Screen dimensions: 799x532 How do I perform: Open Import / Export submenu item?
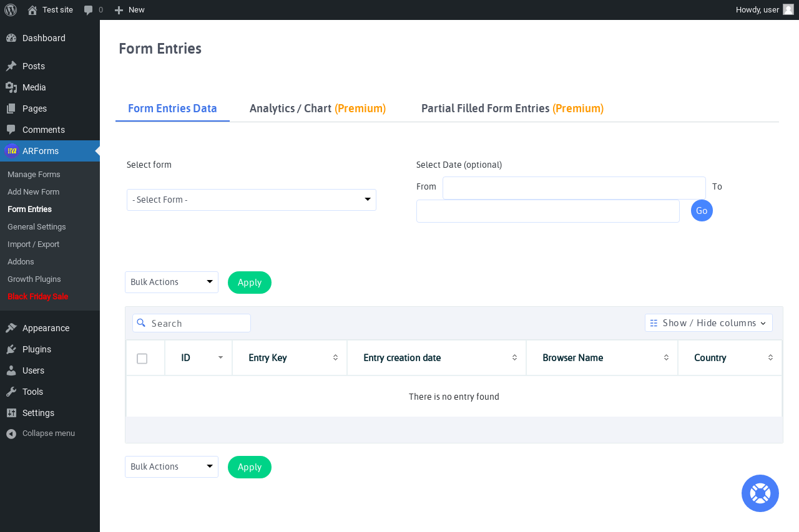33,244
